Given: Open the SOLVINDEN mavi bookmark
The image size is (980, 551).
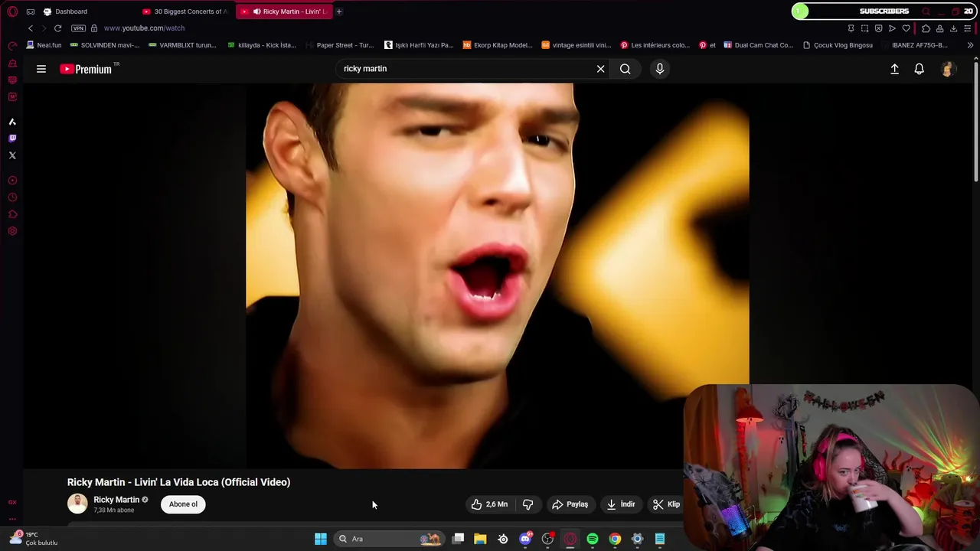Looking at the screenshot, I should click(105, 45).
